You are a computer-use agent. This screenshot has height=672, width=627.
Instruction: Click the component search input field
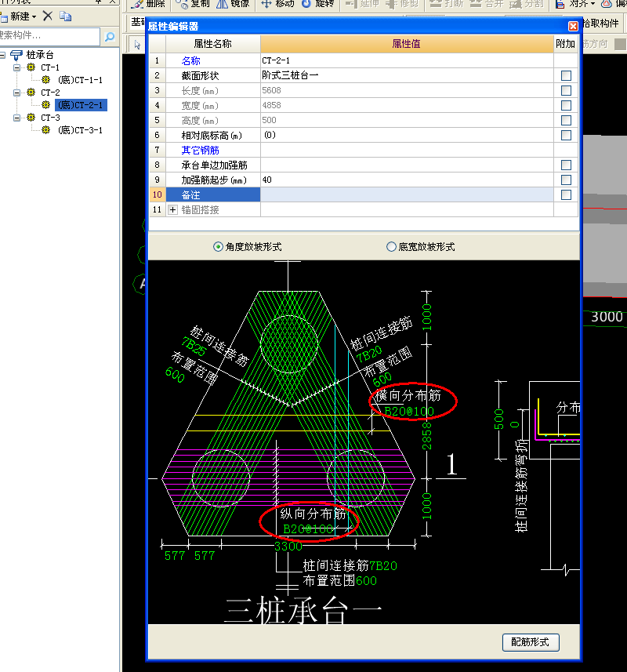(x=49, y=35)
